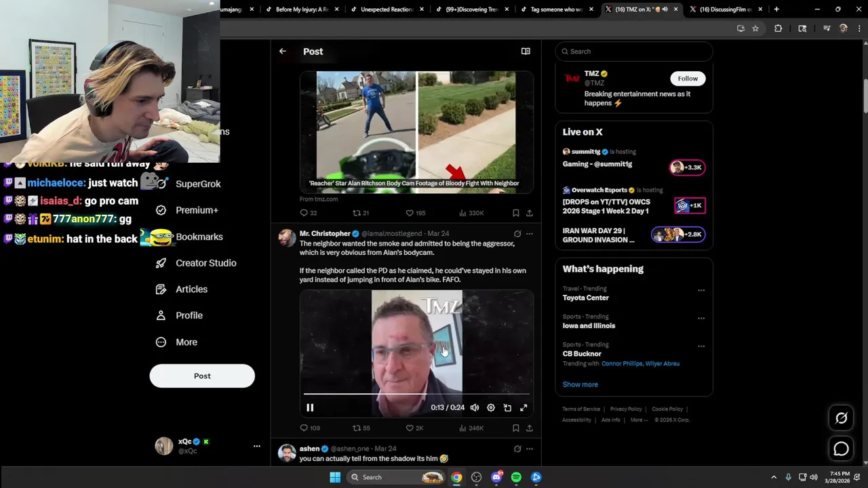Repost Mr. Christopher's reply with 55 reposts
This screenshot has height=488, width=868.
tap(361, 428)
